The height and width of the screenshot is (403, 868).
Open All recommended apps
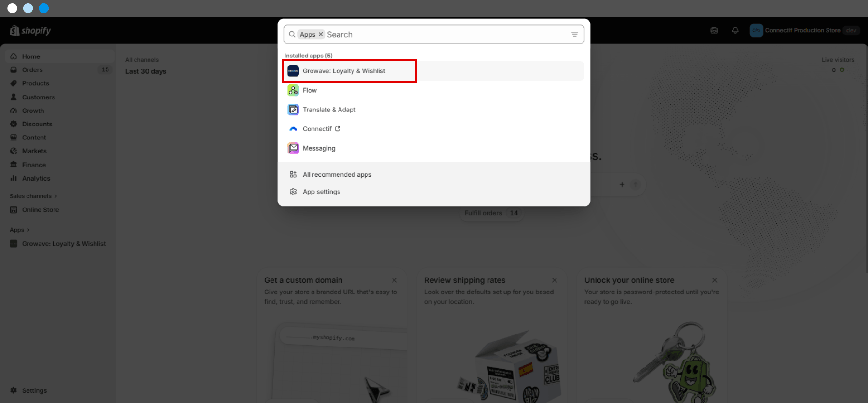(434, 174)
